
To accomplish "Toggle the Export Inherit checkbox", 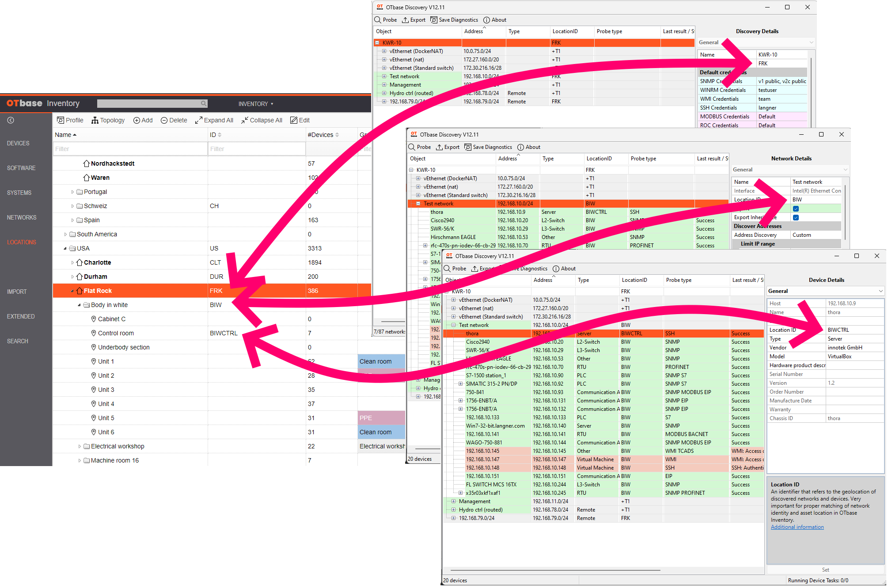I will 796,217.
